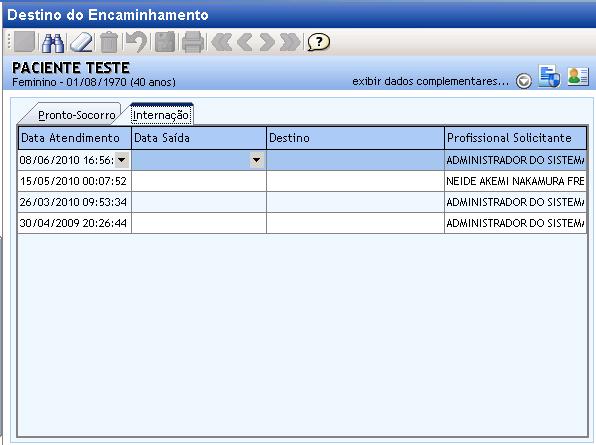Open the Data Saída dropdown arrow
This screenshot has width=596, height=445.
[257, 160]
